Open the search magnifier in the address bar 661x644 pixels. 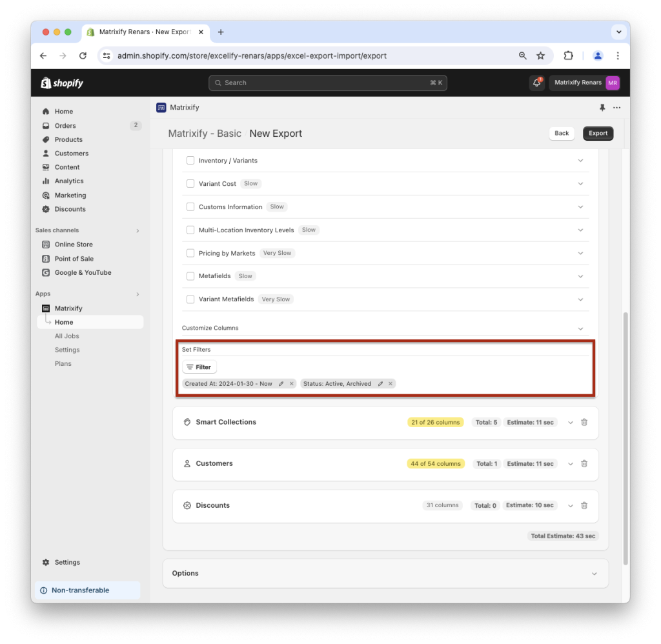pos(522,55)
